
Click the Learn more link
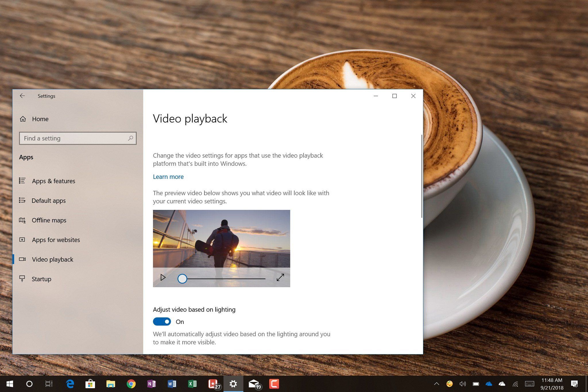point(168,177)
